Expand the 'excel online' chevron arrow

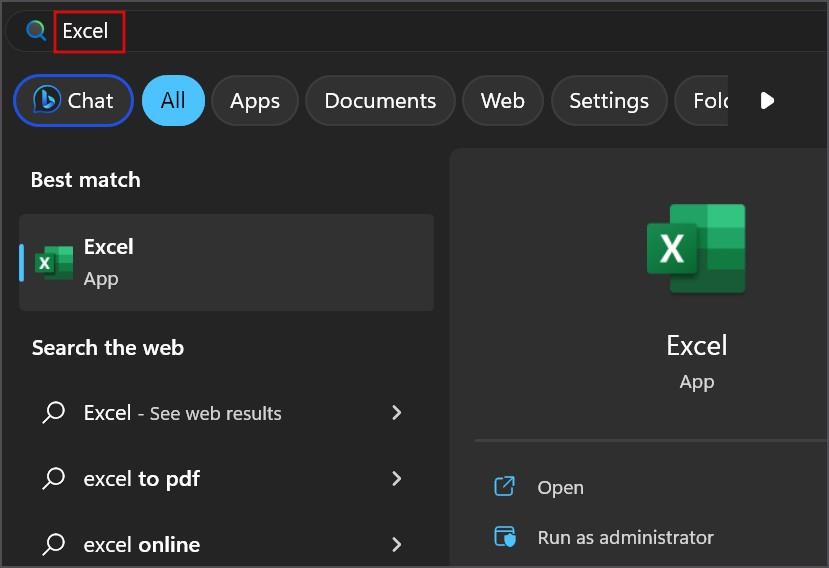click(x=397, y=544)
